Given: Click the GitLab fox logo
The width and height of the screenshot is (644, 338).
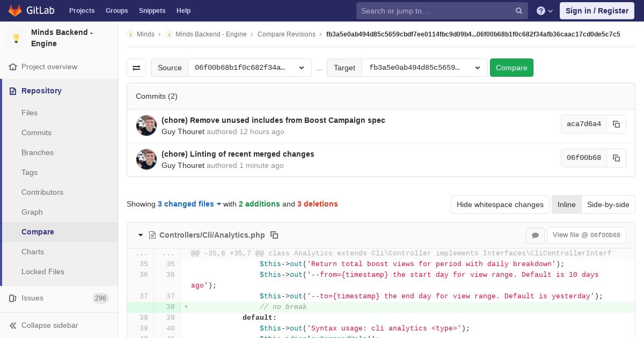Looking at the screenshot, I should click(15, 11).
